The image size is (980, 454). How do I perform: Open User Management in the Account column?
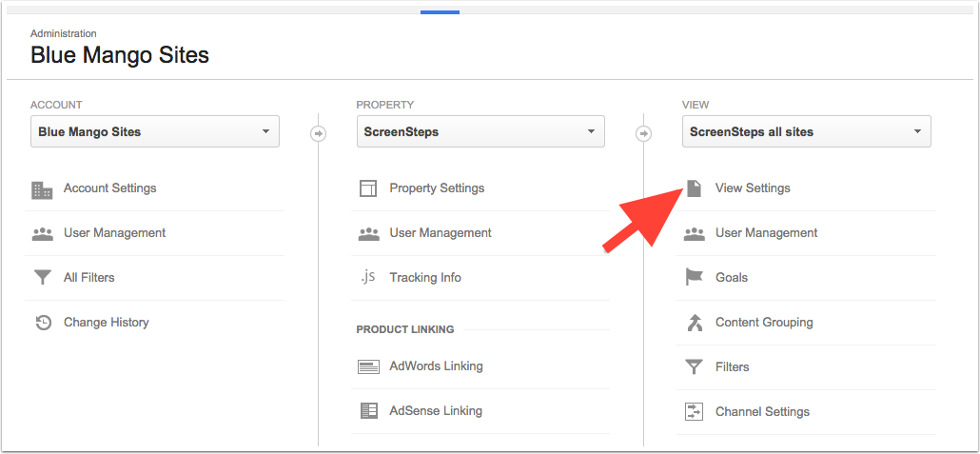(114, 233)
